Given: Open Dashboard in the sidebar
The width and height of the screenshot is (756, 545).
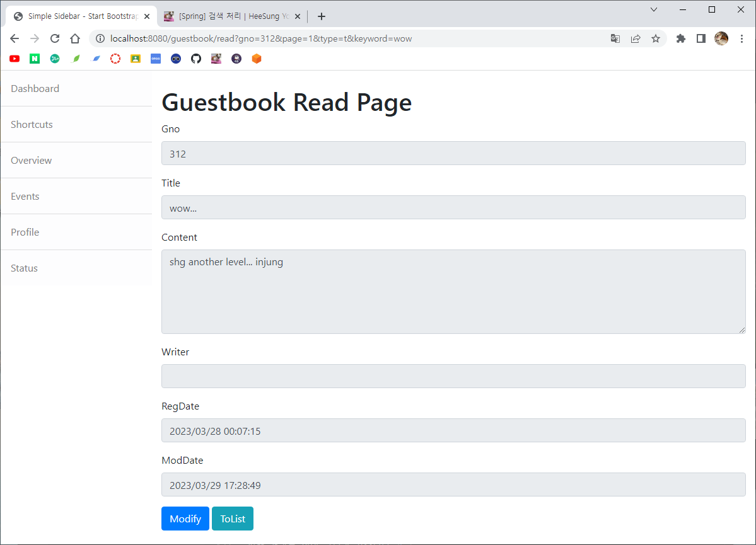Looking at the screenshot, I should (76, 89).
